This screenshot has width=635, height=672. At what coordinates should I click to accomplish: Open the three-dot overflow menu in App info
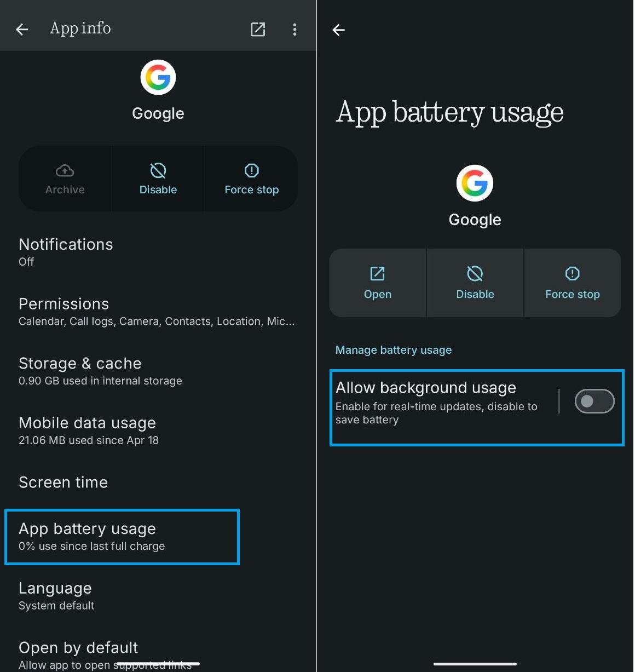(x=295, y=29)
